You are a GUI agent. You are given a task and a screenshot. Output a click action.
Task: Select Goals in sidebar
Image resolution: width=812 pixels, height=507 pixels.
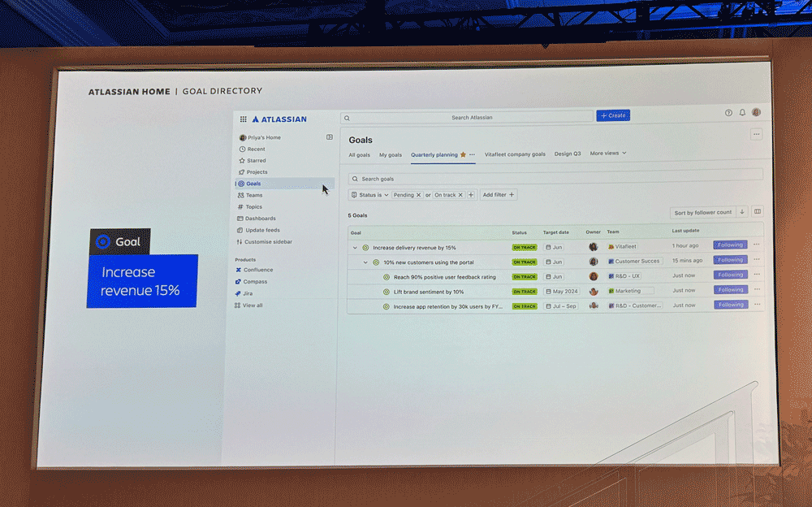[284, 184]
